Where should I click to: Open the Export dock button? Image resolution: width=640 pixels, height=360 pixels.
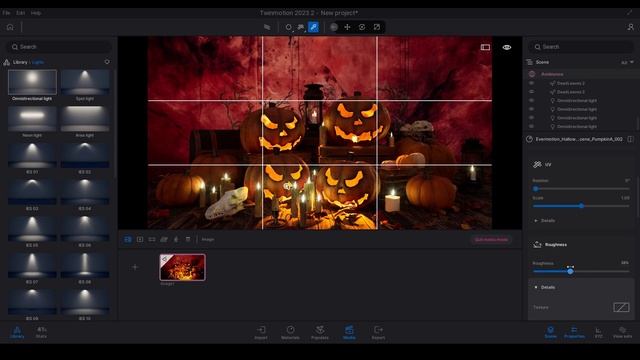pos(378,332)
